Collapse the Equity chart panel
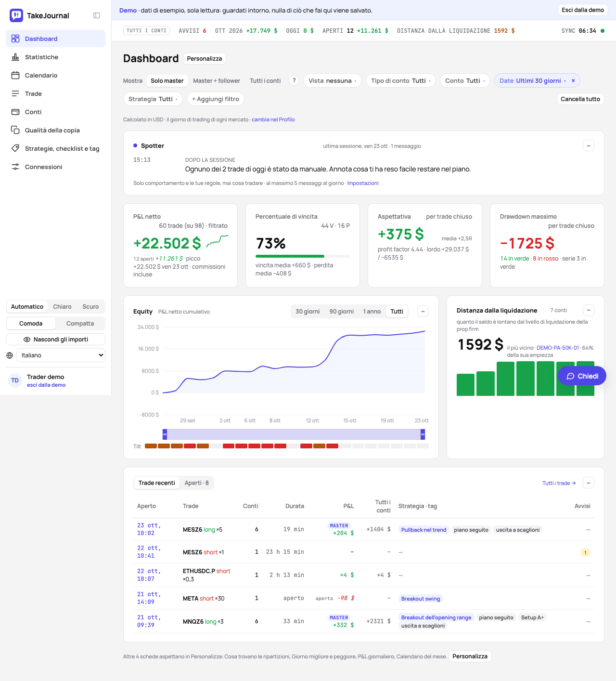This screenshot has height=681, width=616. tap(423, 311)
